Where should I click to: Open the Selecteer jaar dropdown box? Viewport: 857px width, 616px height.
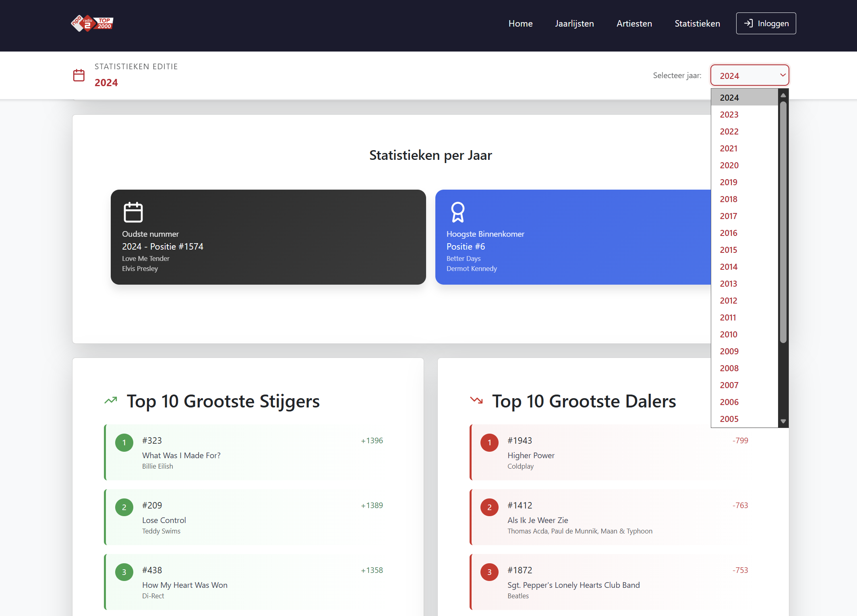tap(749, 75)
